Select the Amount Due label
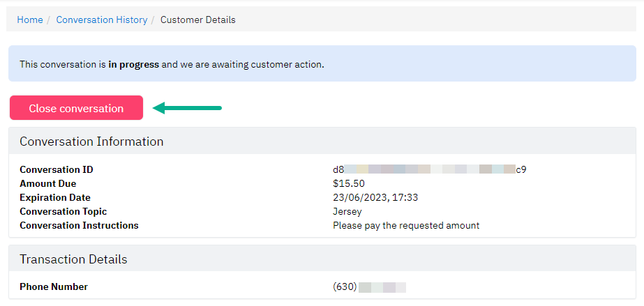This screenshot has height=306, width=644. (48, 183)
